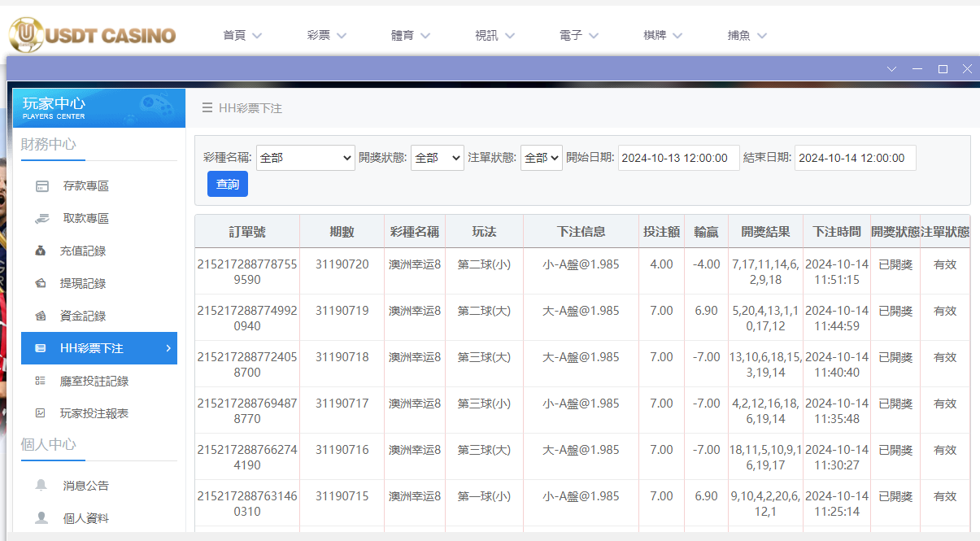The image size is (980, 541).
Task: Click the USDT CASINO logo
Action: pyautogui.click(x=91, y=34)
